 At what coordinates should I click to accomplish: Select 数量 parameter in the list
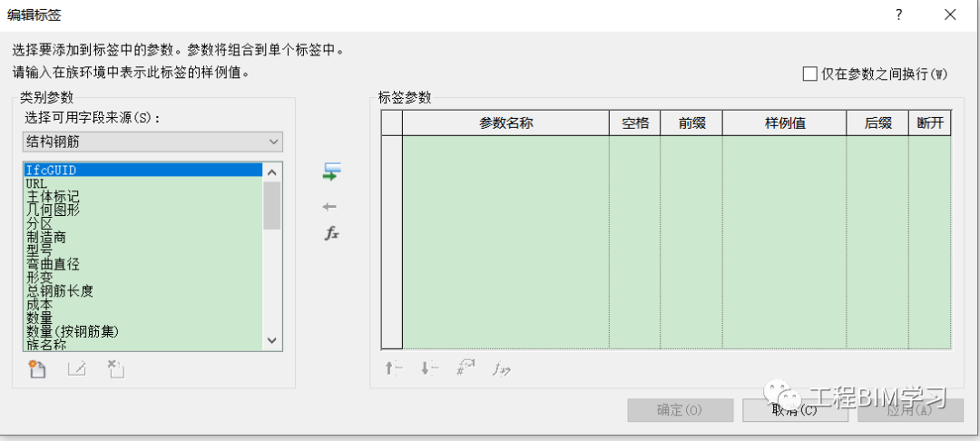[x=143, y=318]
